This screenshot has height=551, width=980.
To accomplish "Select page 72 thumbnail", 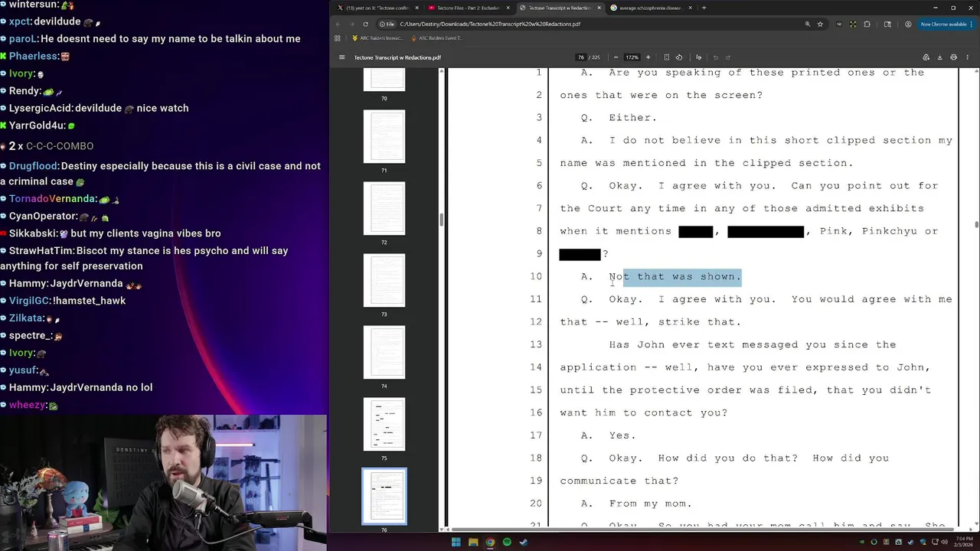I will click(384, 209).
